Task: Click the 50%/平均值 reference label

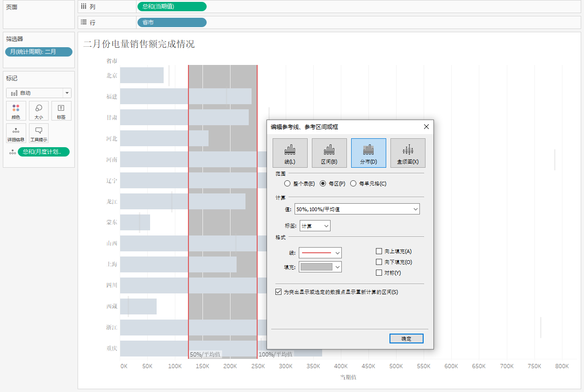Action: pyautogui.click(x=205, y=354)
